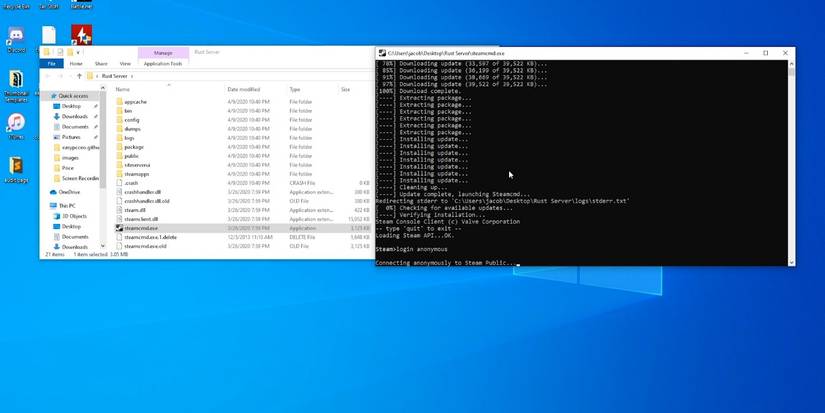
Task: Open the logs folder
Action: tap(129, 138)
